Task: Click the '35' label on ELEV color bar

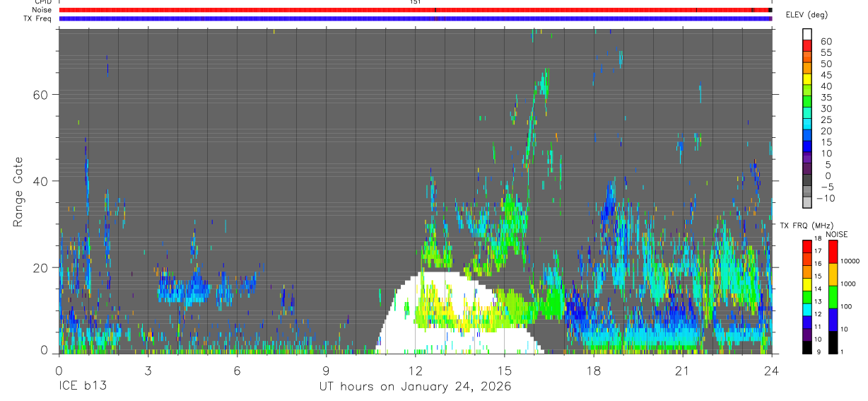Action: tap(825, 98)
